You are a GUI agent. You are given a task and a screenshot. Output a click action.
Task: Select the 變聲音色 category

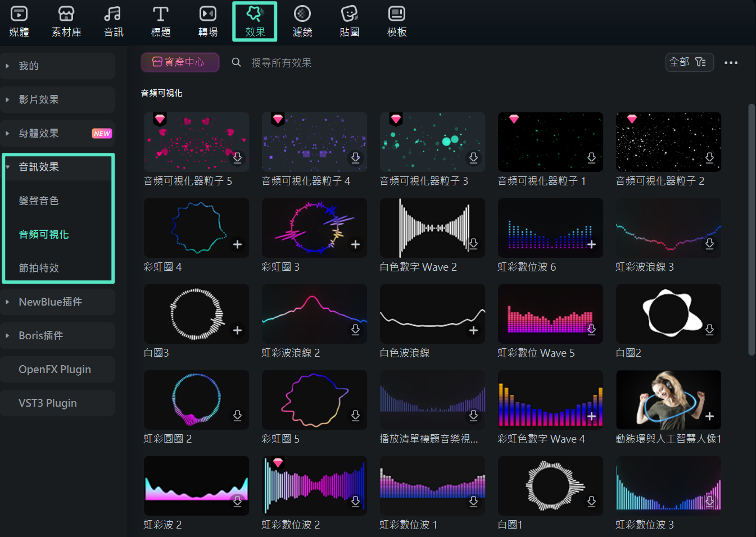(x=39, y=200)
